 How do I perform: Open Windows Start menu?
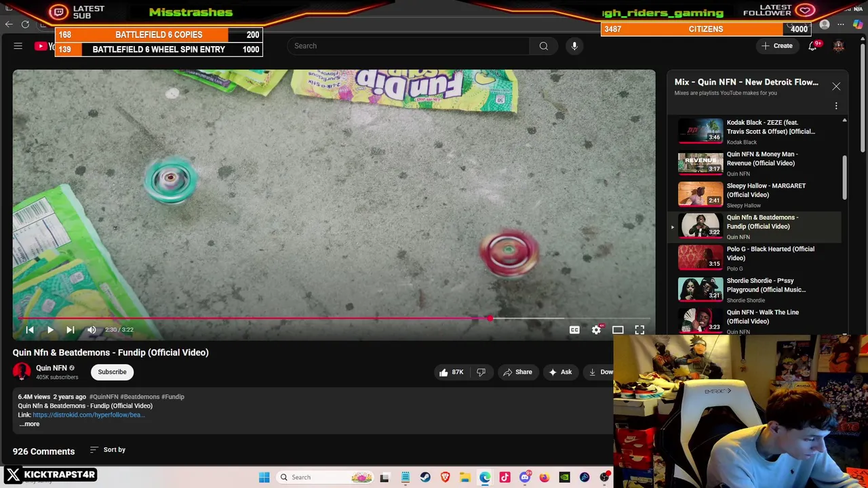click(264, 477)
